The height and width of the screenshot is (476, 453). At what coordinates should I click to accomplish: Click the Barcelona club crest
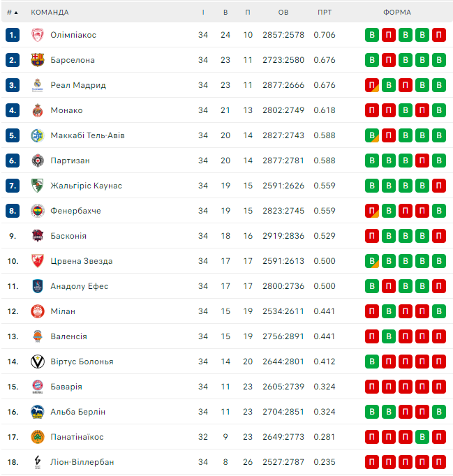click(38, 60)
